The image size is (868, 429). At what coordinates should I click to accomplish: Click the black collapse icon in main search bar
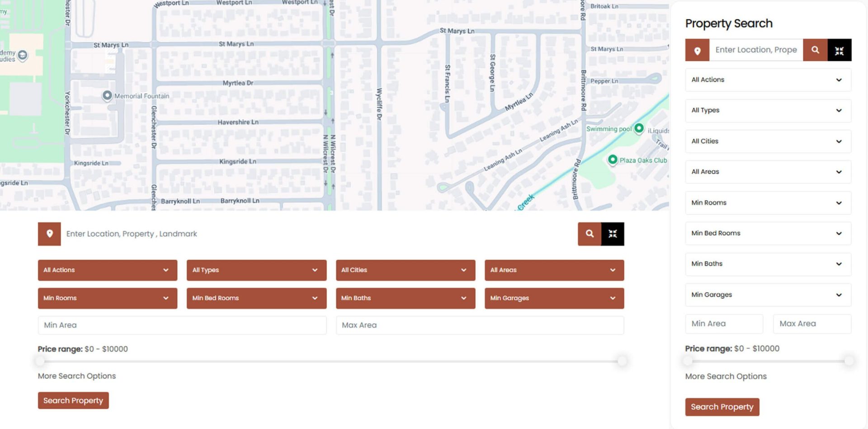613,234
